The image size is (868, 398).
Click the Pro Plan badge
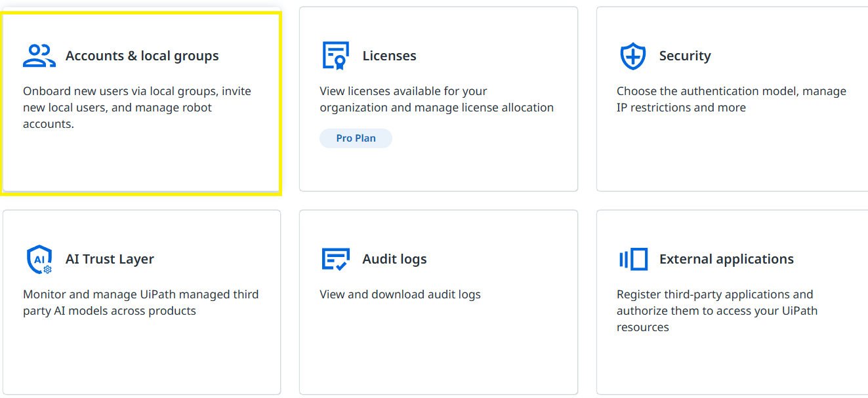pyautogui.click(x=356, y=138)
